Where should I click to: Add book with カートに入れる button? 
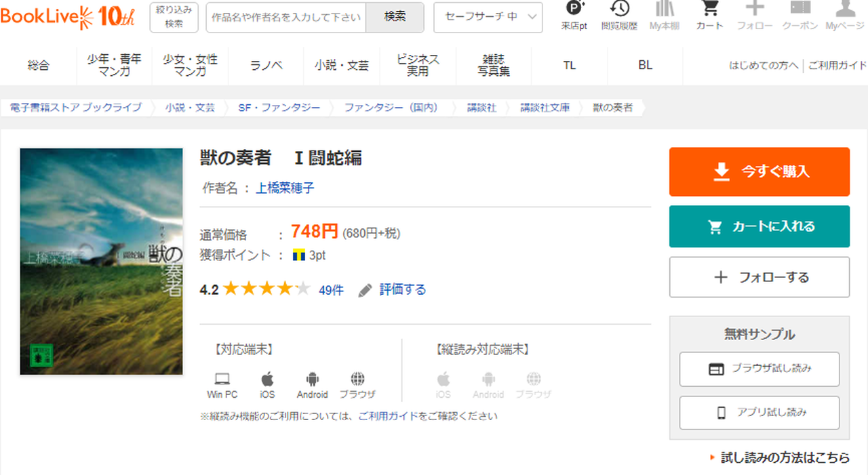(x=759, y=227)
